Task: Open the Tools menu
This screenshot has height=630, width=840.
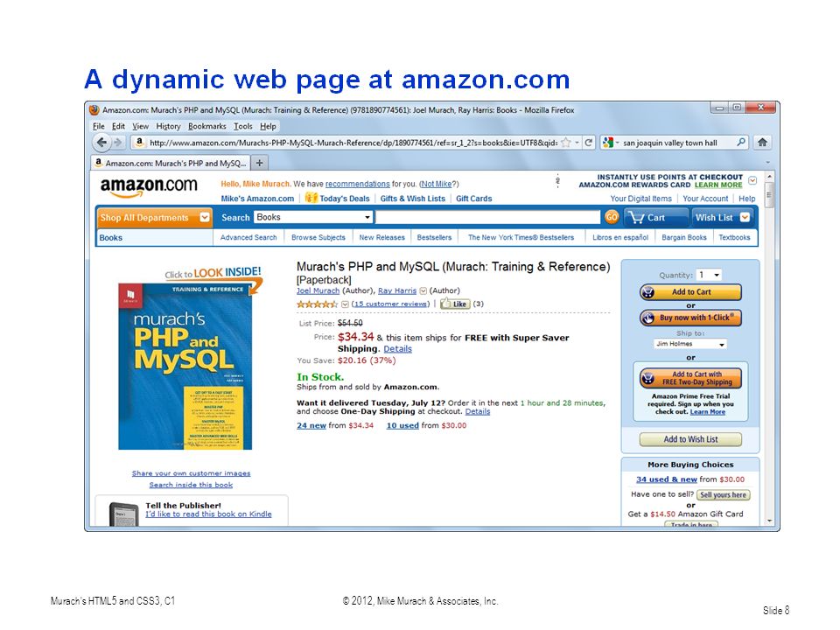Action: click(x=242, y=126)
